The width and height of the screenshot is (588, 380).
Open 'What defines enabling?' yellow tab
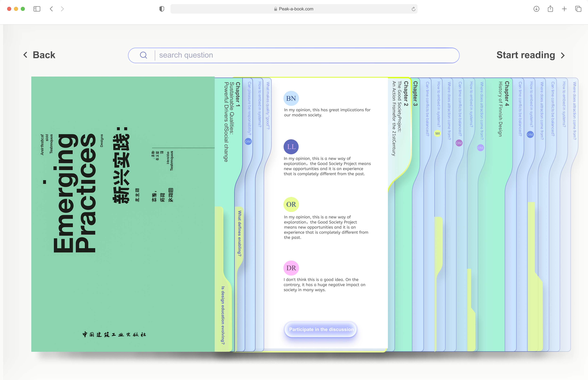[239, 233]
